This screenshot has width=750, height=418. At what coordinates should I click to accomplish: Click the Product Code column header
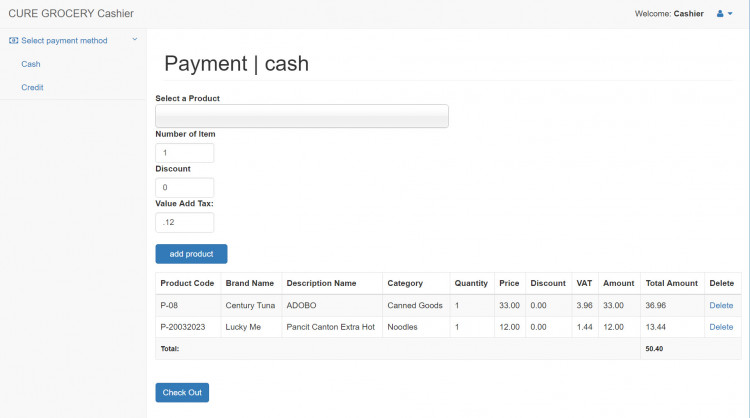[x=187, y=283]
